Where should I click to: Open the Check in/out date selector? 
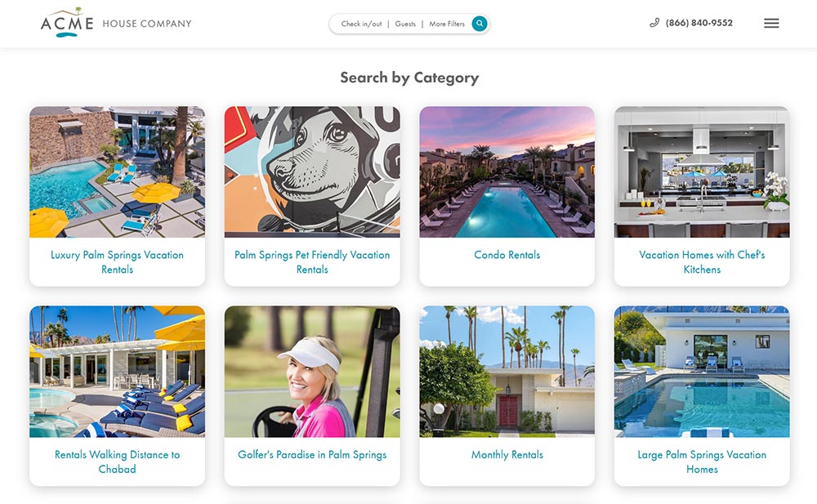coord(361,24)
